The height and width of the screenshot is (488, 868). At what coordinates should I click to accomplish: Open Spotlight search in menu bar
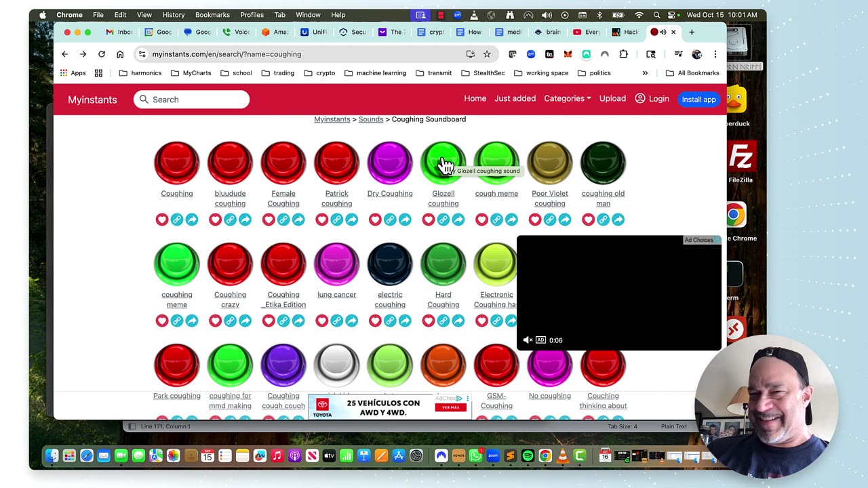[656, 15]
